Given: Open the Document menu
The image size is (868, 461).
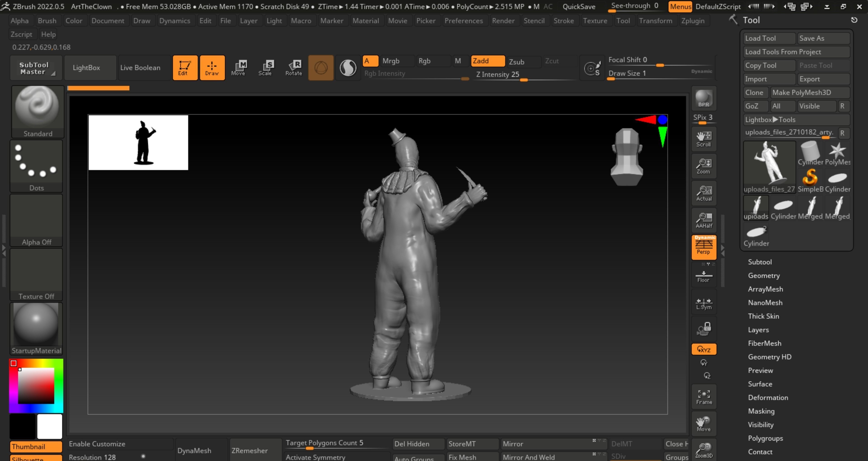Looking at the screenshot, I should tap(108, 21).
